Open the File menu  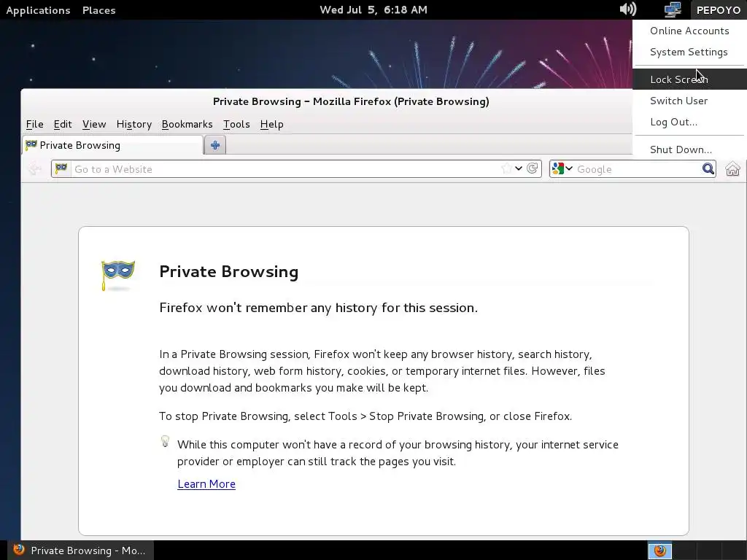(34, 124)
